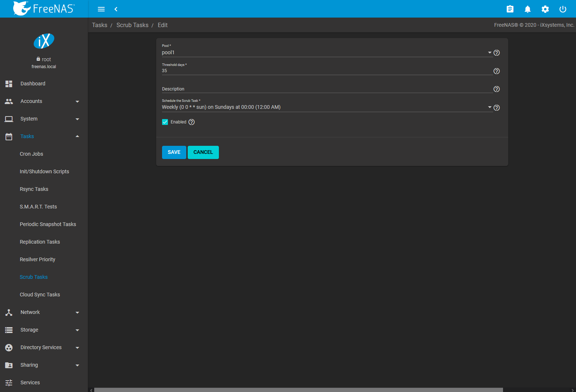Click the Storage icon
This screenshot has width=576, height=392.
coord(9,330)
